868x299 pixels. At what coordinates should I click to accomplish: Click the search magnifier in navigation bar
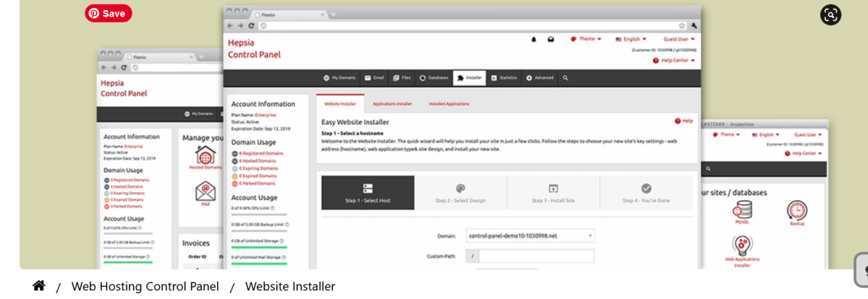(565, 77)
